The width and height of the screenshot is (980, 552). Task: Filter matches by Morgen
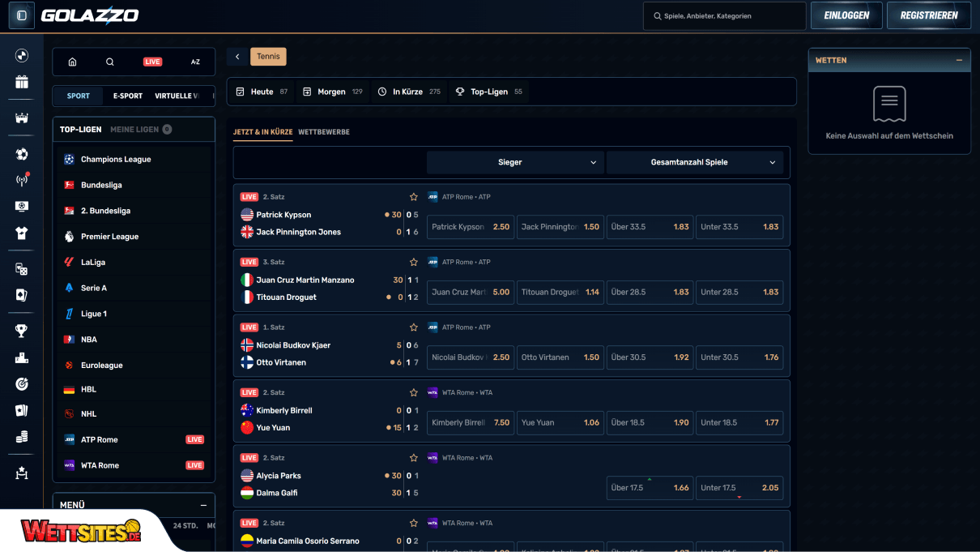click(x=332, y=92)
